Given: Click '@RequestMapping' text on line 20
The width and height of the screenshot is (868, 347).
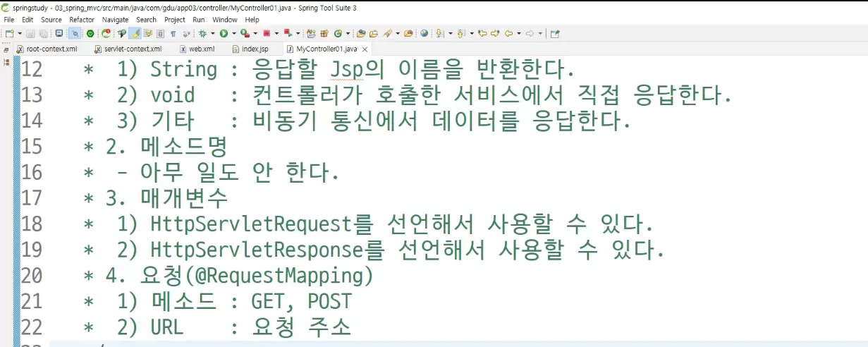Looking at the screenshot, I should (x=279, y=276).
